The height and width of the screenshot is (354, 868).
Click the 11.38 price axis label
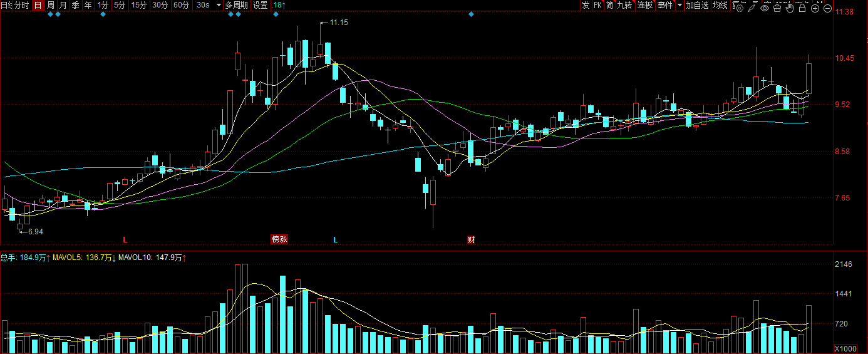pyautogui.click(x=845, y=12)
